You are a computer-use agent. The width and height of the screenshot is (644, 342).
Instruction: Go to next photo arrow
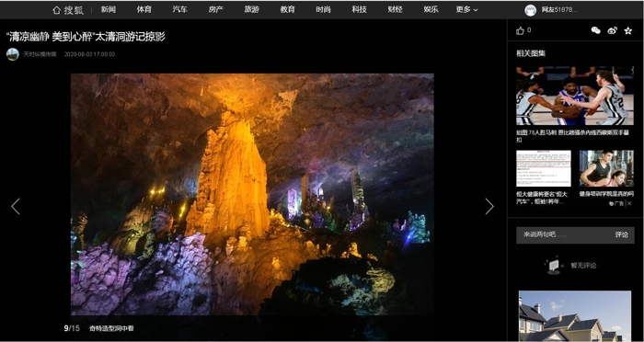point(489,206)
